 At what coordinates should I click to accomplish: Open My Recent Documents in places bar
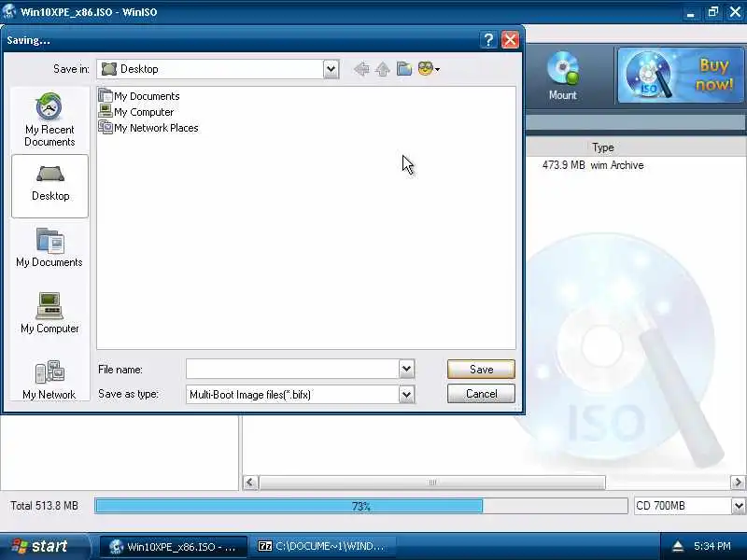click(x=49, y=120)
